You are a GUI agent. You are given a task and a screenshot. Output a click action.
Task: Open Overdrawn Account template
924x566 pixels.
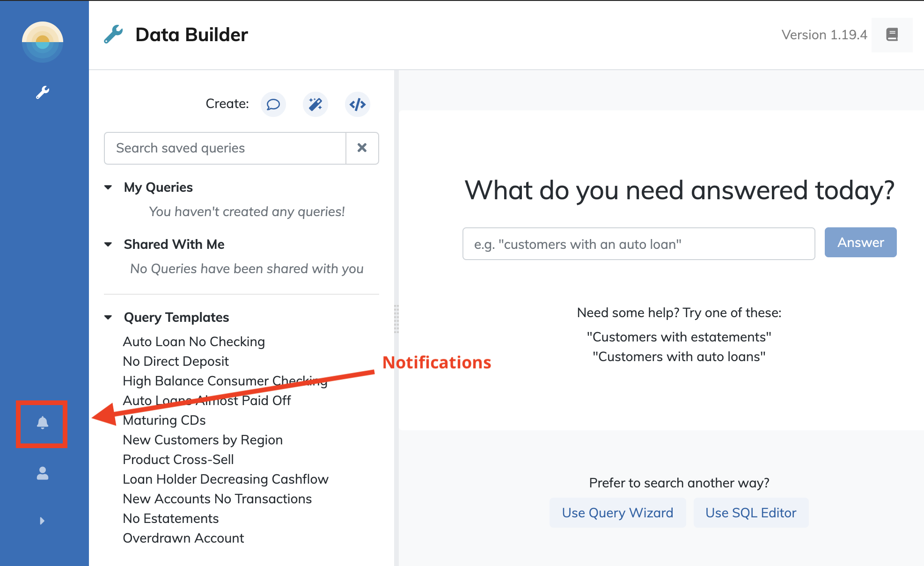tap(183, 538)
